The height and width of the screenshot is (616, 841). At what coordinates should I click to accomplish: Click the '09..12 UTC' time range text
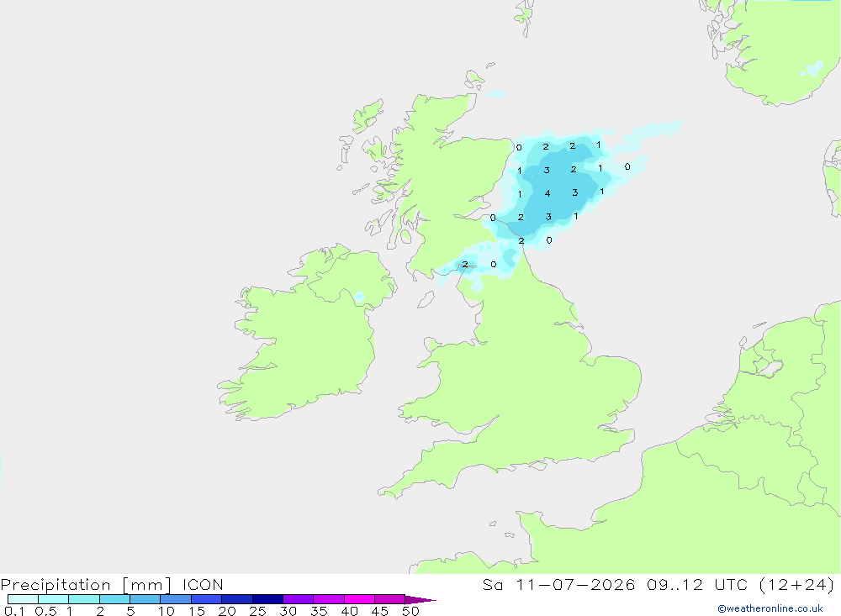click(x=697, y=584)
